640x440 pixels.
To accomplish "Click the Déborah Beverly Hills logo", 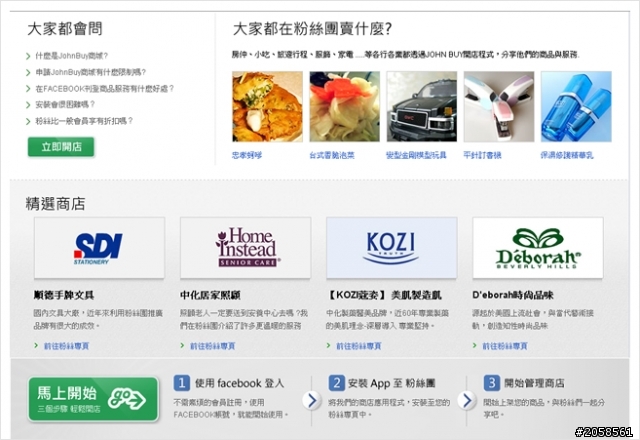I will coord(538,248).
